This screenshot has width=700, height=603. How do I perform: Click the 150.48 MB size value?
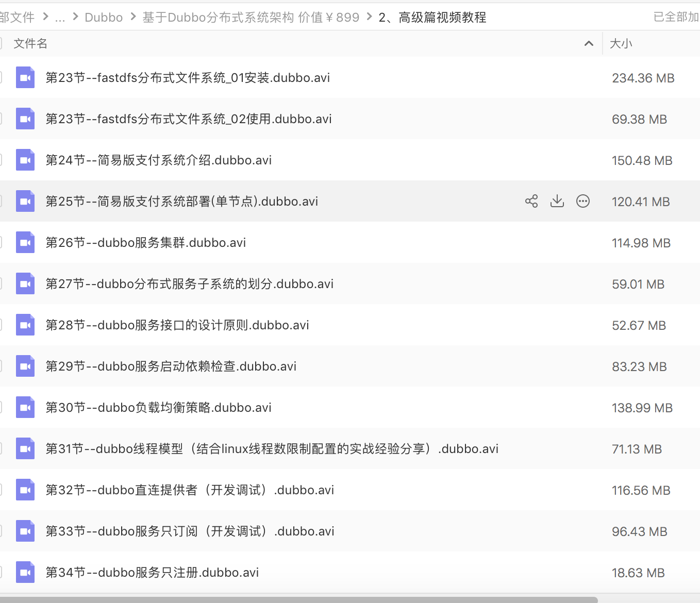click(x=642, y=160)
